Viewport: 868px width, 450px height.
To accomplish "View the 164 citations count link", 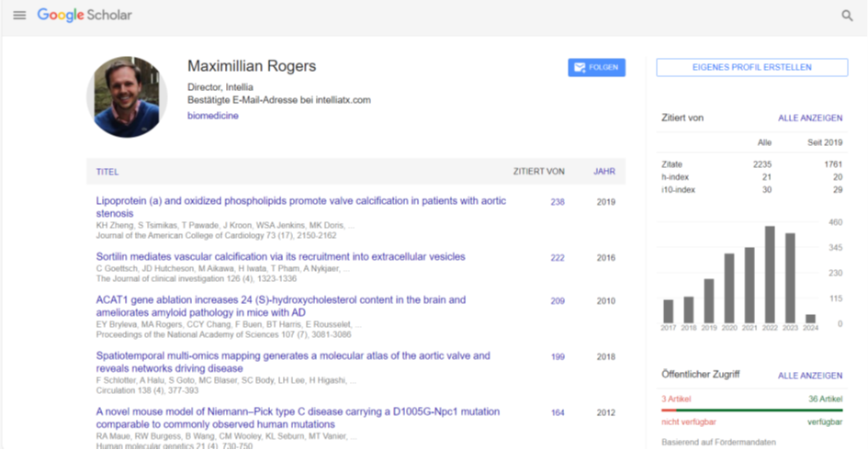I will (558, 413).
